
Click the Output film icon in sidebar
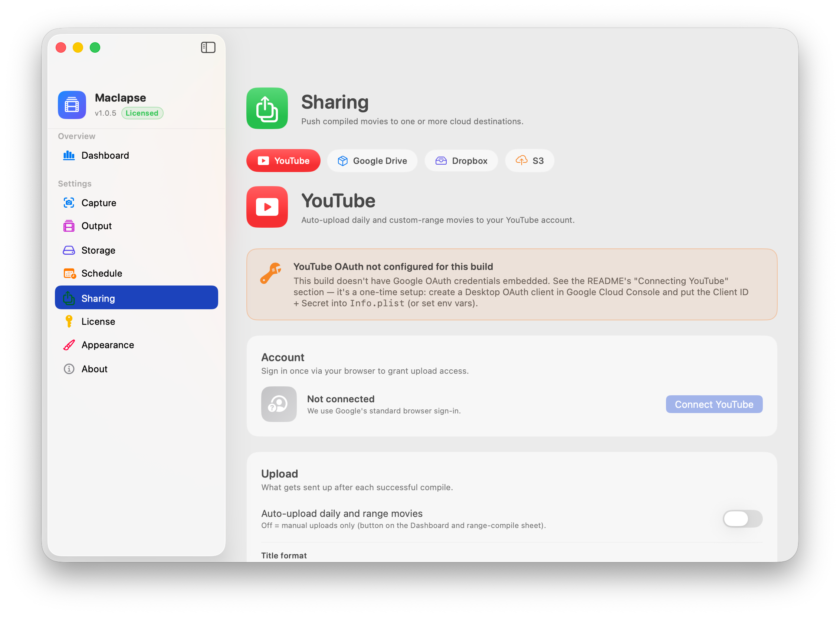[69, 226]
